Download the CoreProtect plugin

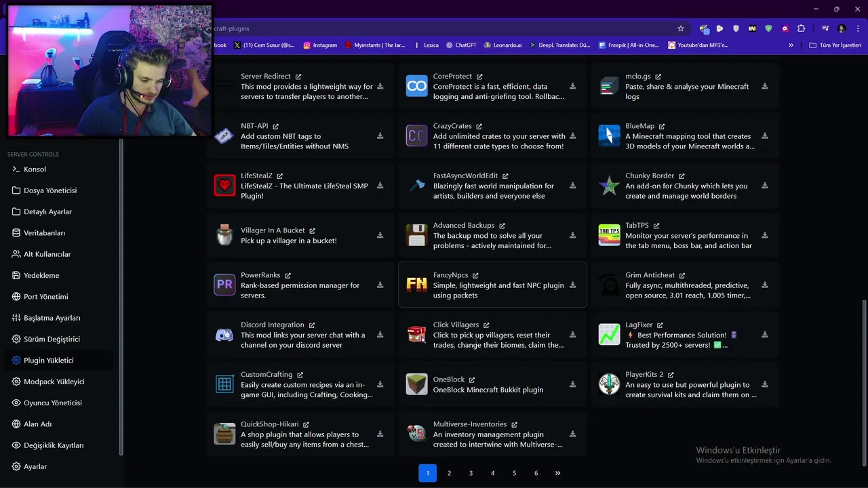tap(573, 86)
